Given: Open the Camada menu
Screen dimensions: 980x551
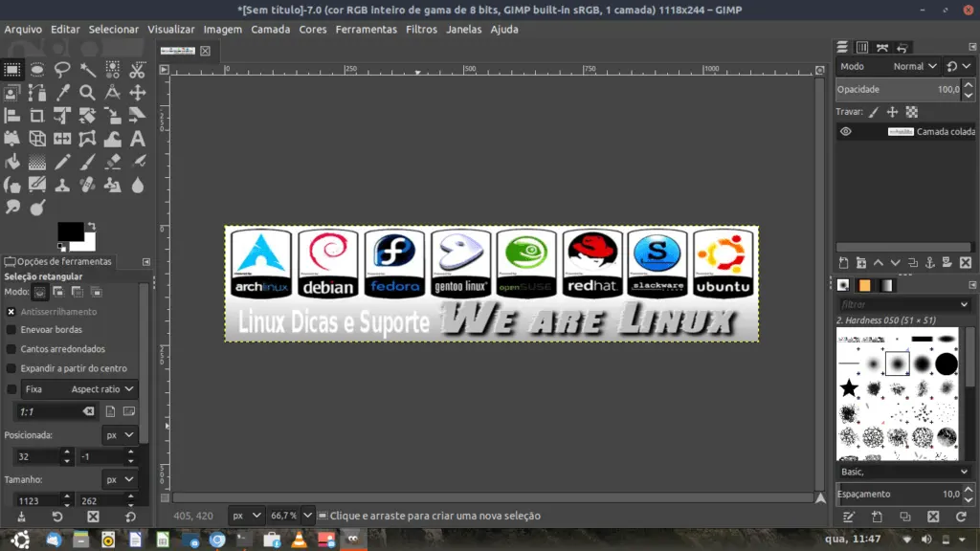Looking at the screenshot, I should point(271,30).
